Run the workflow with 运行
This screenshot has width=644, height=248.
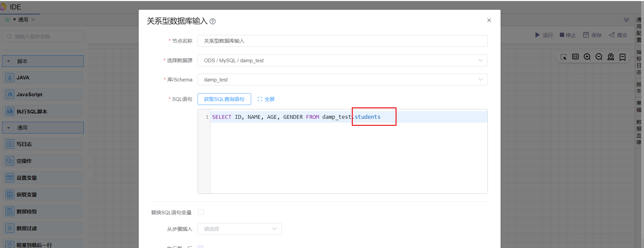click(544, 35)
